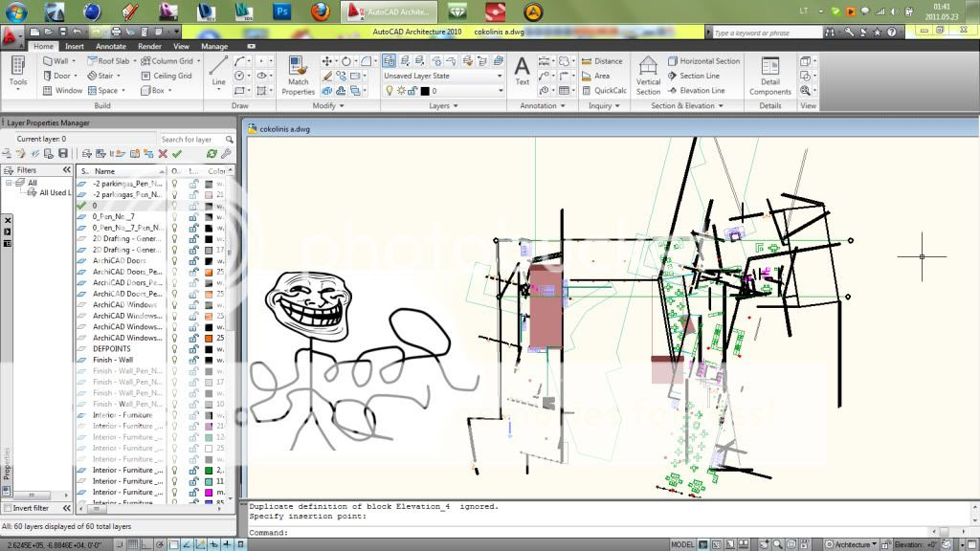Select the Space tool
The width and height of the screenshot is (980, 551).
pyautogui.click(x=104, y=91)
